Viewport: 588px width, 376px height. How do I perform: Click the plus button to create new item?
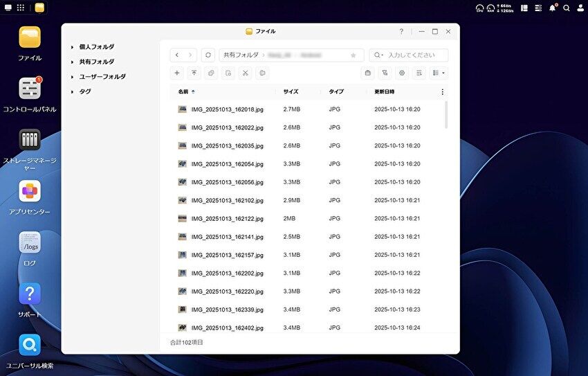pyautogui.click(x=177, y=73)
